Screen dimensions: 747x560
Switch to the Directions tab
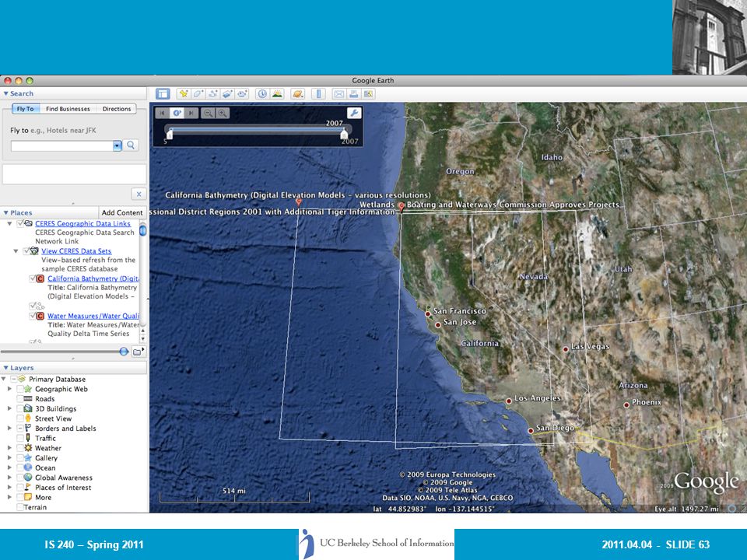pyautogui.click(x=116, y=109)
